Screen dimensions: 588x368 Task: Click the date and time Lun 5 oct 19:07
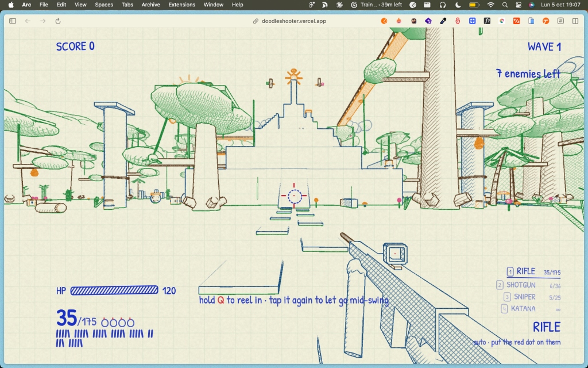560,5
